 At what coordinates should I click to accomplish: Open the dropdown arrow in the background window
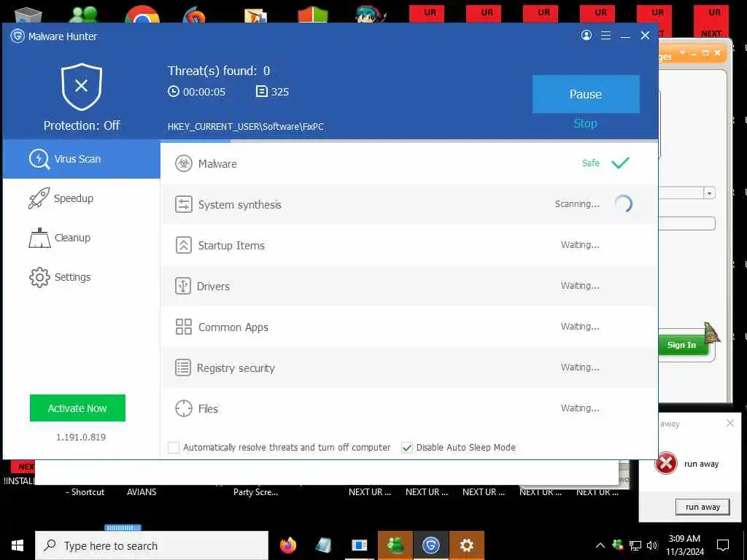point(710,193)
